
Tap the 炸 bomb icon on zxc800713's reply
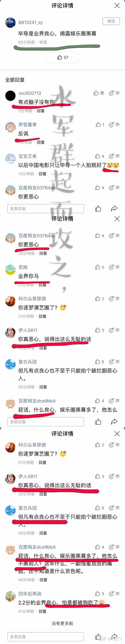click(114, 93)
